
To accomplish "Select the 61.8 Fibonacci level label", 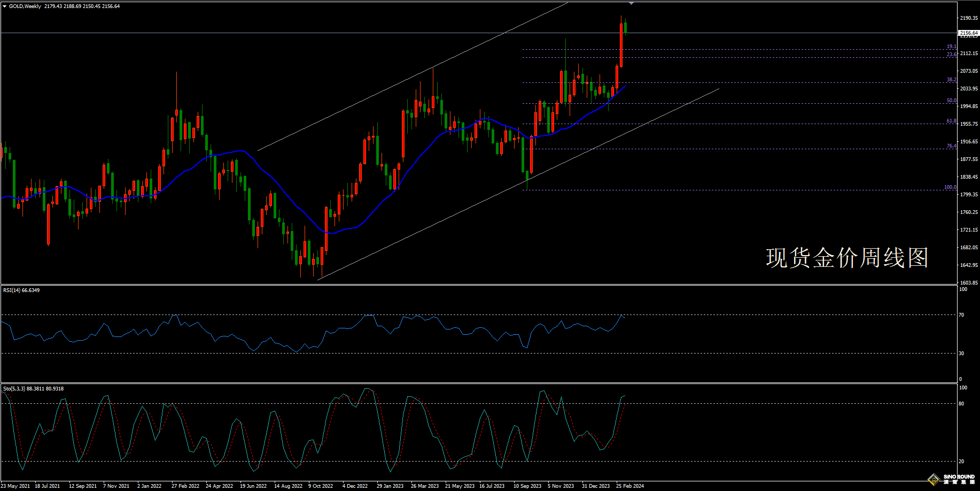I will pos(951,121).
